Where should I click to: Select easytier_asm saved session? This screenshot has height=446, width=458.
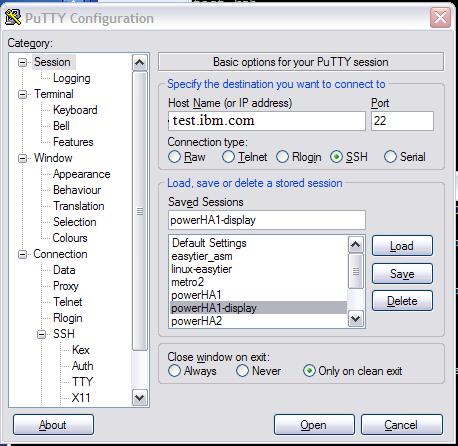pos(259,256)
